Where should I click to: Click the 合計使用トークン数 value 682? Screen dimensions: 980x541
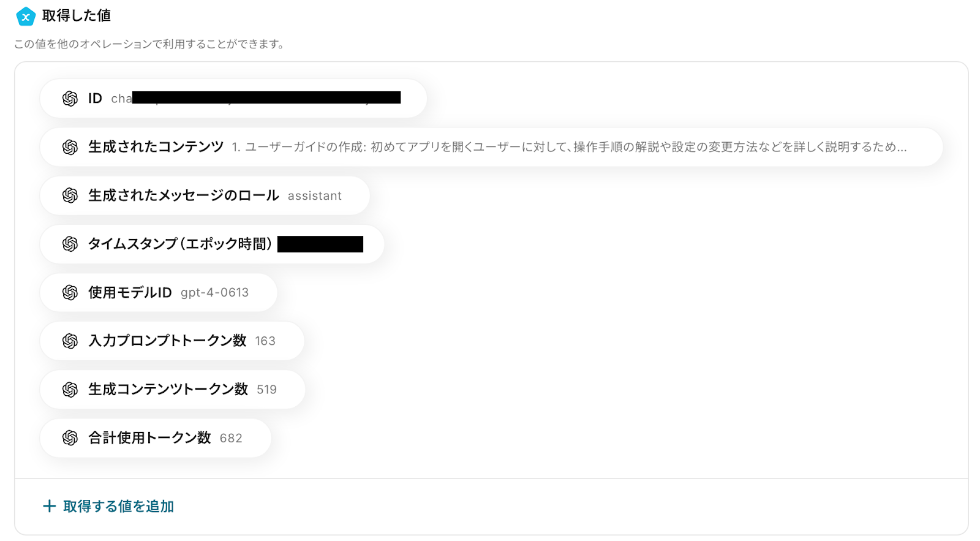[x=230, y=438]
